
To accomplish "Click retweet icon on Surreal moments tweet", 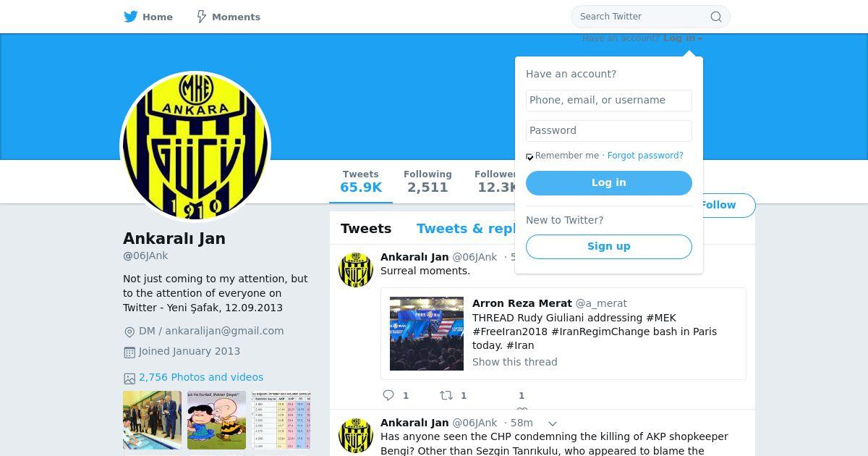I will [x=446, y=395].
